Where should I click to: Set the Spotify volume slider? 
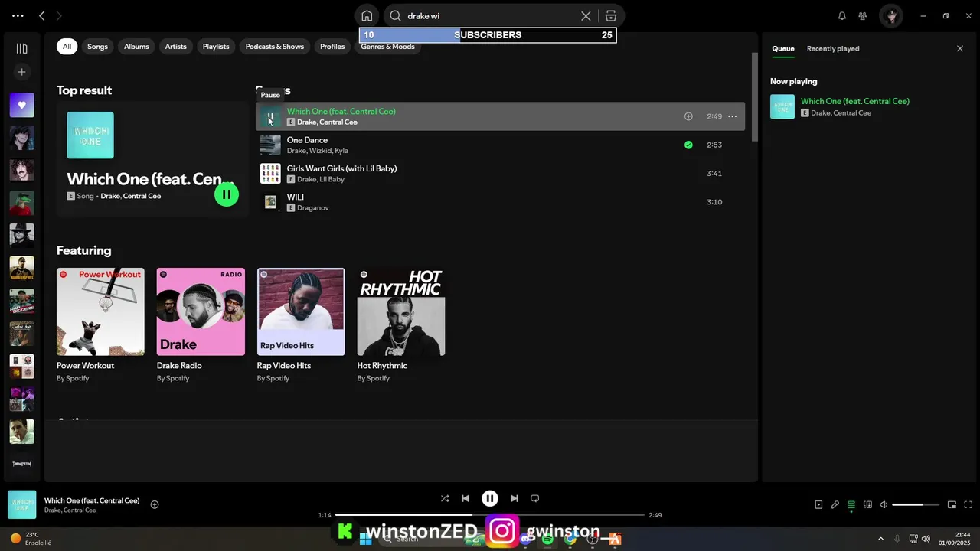click(x=916, y=504)
